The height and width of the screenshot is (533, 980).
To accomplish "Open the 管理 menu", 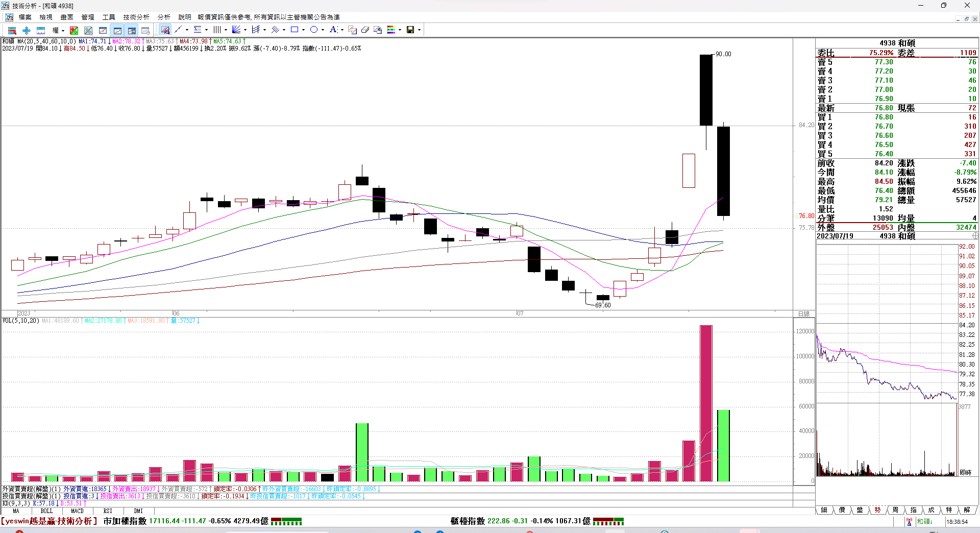I will tap(88, 17).
